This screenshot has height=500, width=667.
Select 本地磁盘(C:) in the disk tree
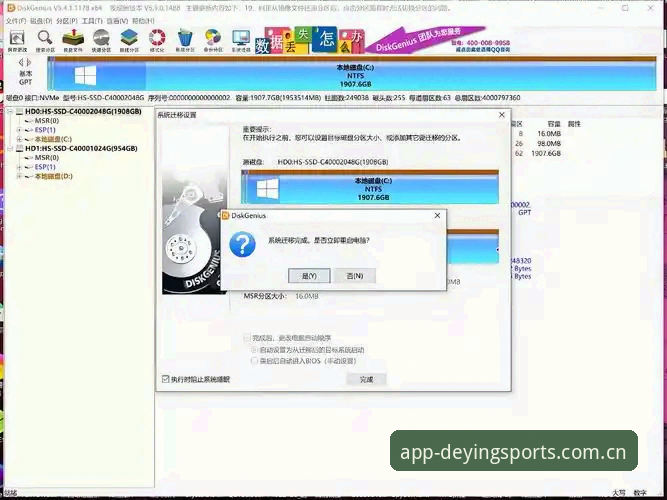coord(53,139)
